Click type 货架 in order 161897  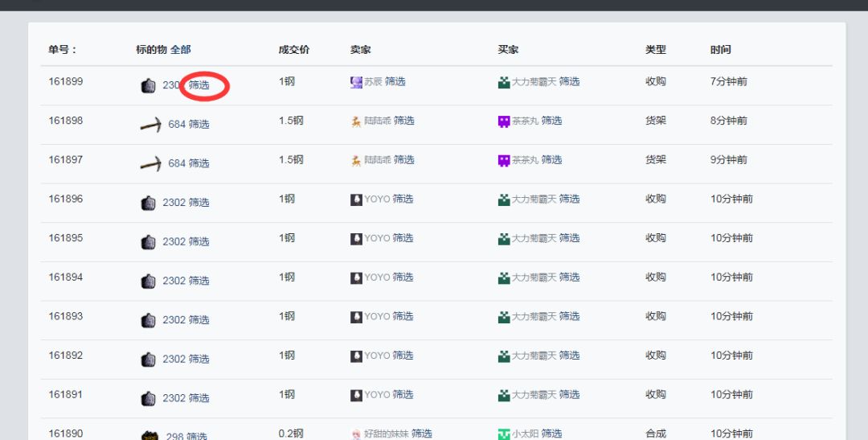click(656, 159)
